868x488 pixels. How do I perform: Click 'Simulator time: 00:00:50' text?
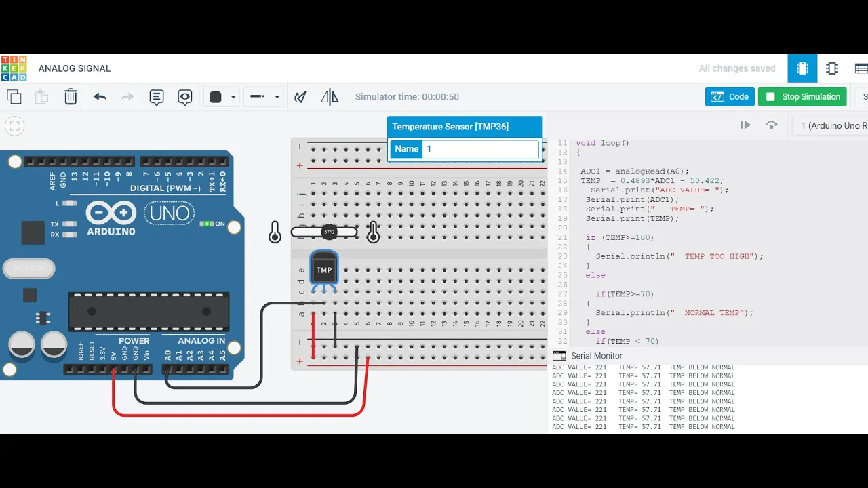407,97
